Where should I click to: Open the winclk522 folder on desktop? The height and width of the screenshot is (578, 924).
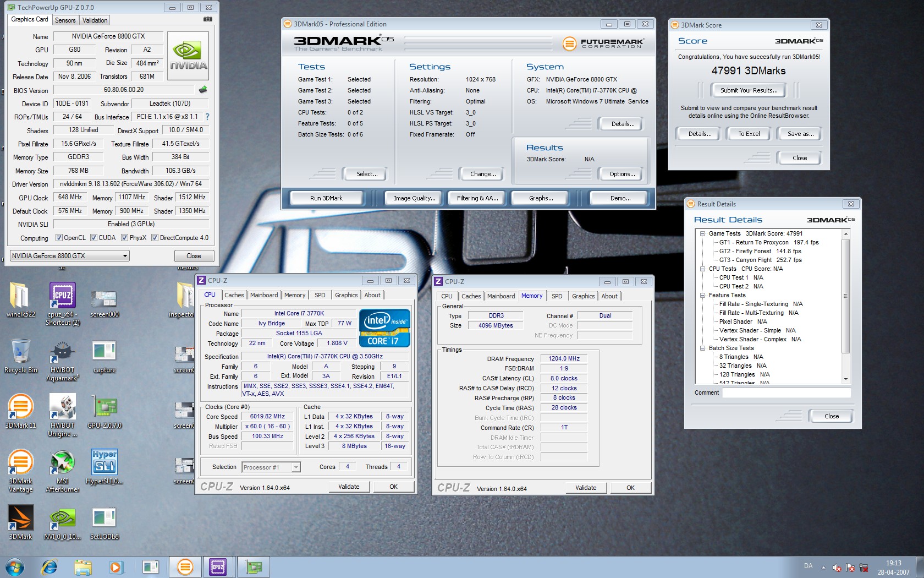(x=20, y=301)
